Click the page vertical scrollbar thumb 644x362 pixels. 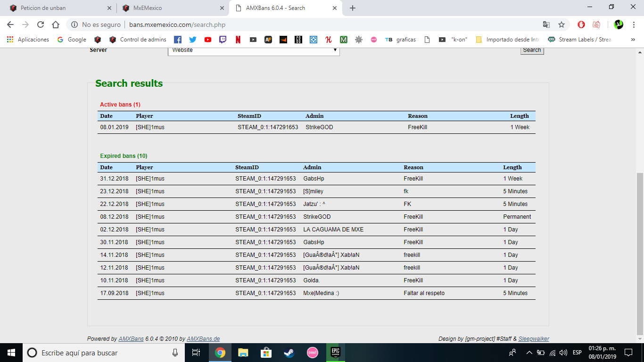click(640, 253)
